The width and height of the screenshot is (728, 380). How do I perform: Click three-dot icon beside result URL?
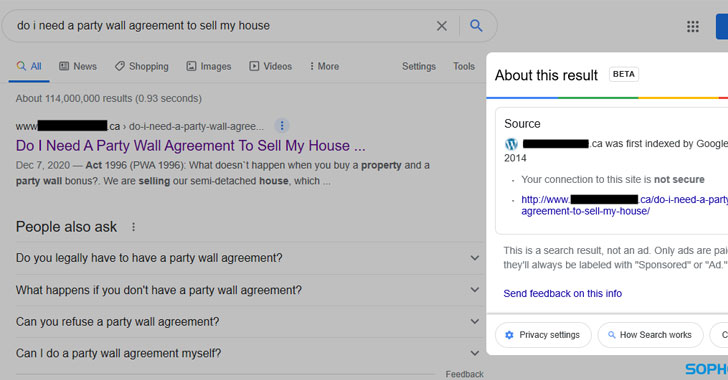coord(282,126)
